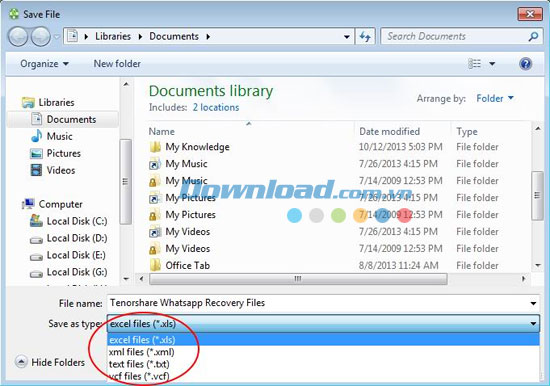
Task: Expand the File name dropdown arrow
Action: (x=533, y=303)
